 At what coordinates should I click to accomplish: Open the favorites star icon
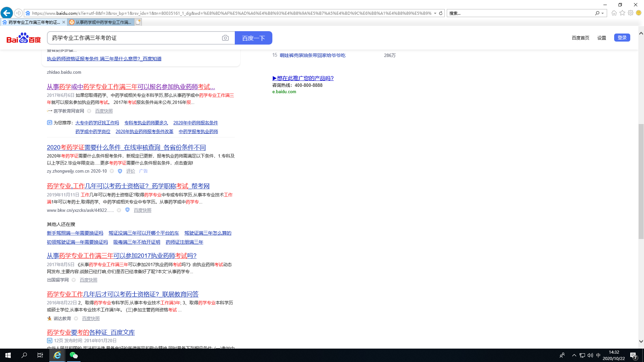[x=622, y=13]
